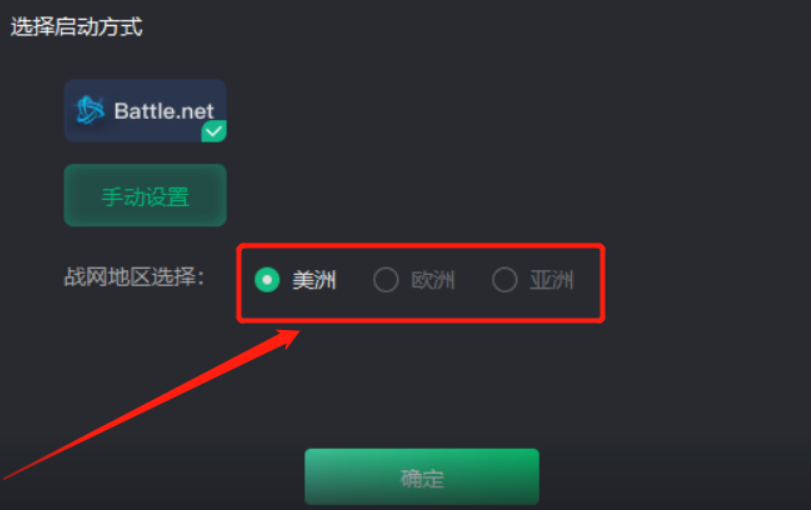Screen dimensions: 811x510
Task: Keep Americas (美洲) as the selected region
Action: pos(267,280)
